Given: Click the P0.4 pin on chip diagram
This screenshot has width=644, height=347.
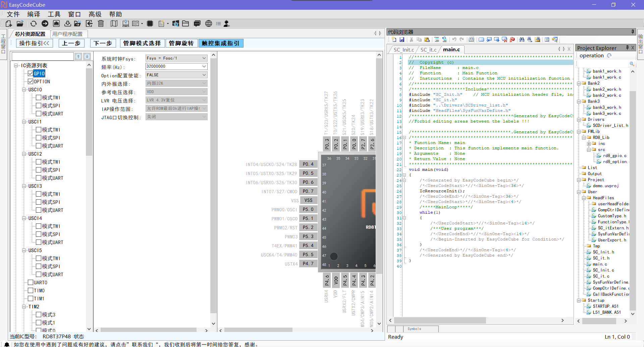Looking at the screenshot, I should pos(308,164).
